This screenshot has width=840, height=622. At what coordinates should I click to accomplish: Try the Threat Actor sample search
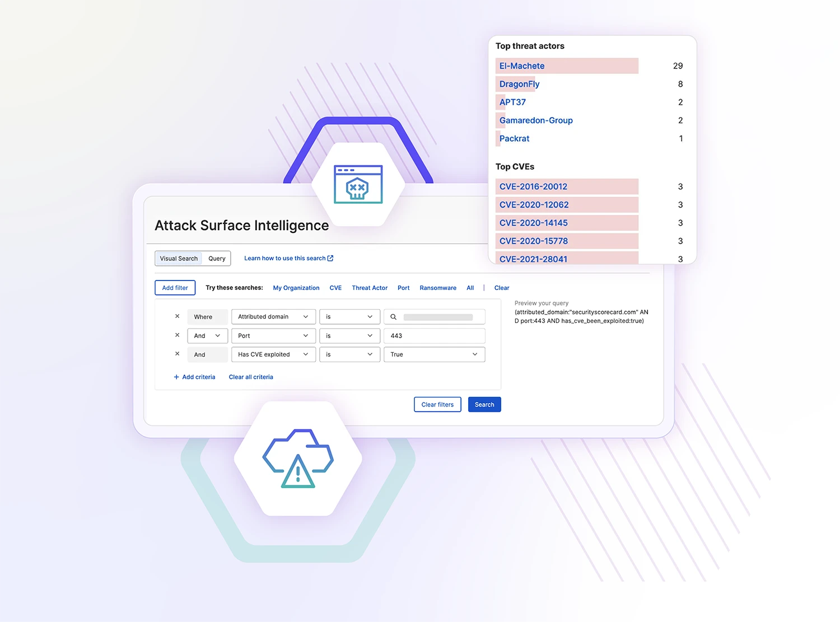(370, 288)
